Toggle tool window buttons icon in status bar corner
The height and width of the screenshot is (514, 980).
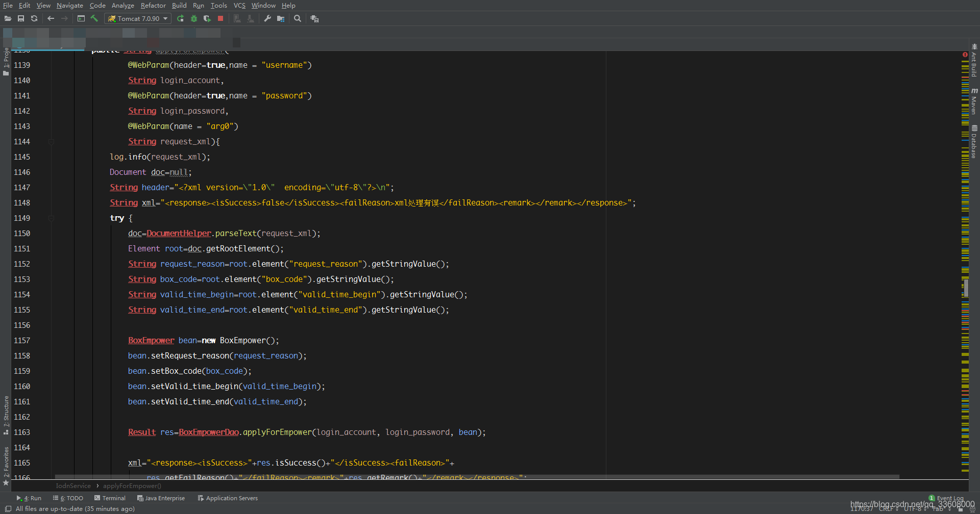click(x=8, y=509)
